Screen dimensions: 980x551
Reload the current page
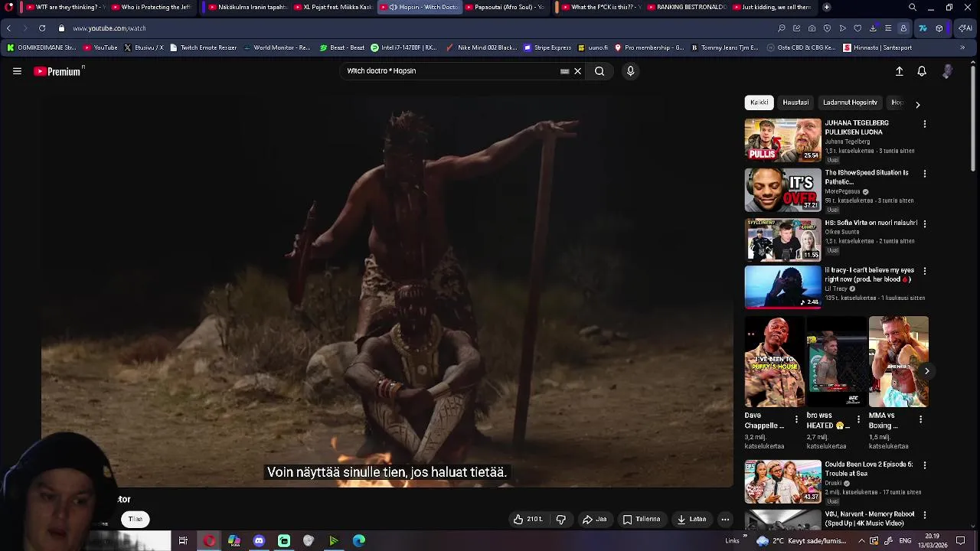click(41, 28)
